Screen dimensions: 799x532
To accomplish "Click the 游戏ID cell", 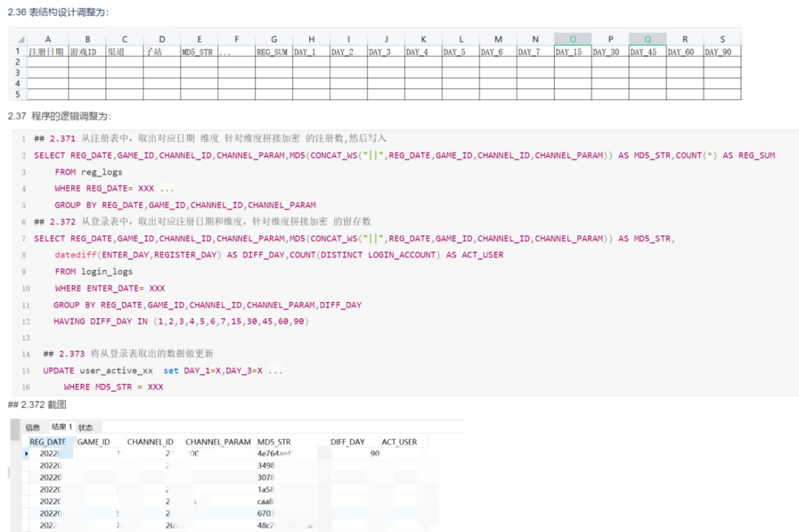I will (87, 52).
